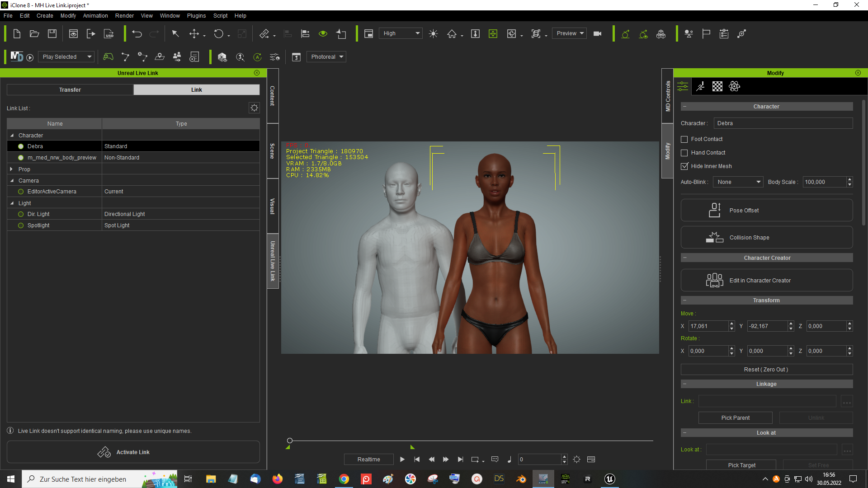
Task: Open Blender from the taskbar
Action: (x=521, y=479)
